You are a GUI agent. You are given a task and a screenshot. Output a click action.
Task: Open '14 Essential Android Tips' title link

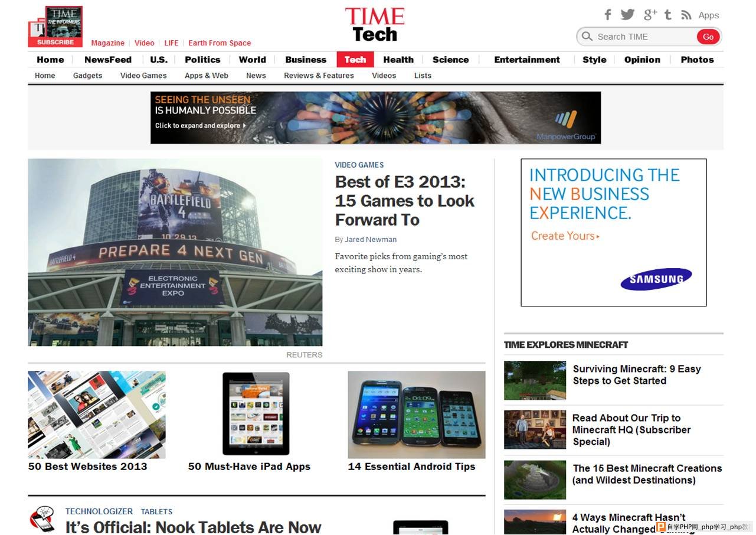pos(411,467)
